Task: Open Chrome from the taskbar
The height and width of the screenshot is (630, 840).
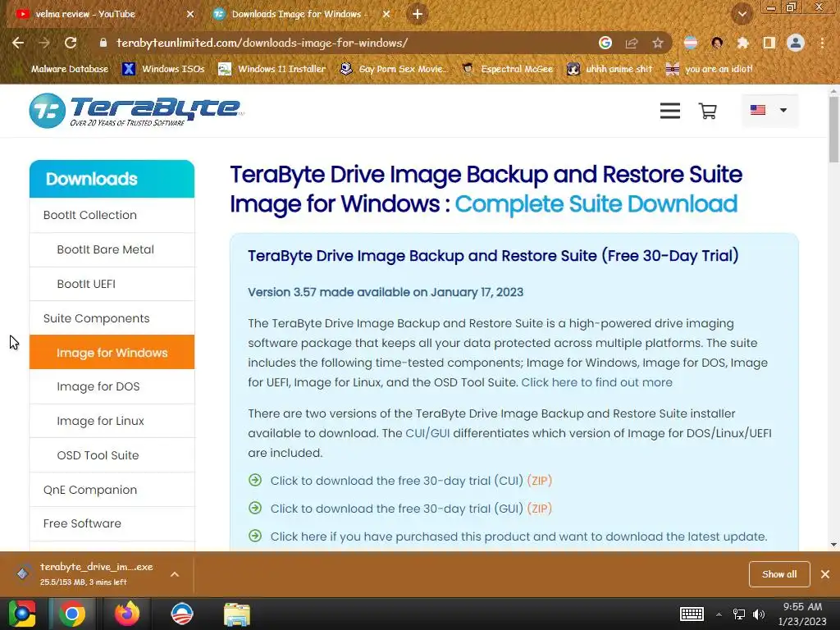Action: (72, 614)
